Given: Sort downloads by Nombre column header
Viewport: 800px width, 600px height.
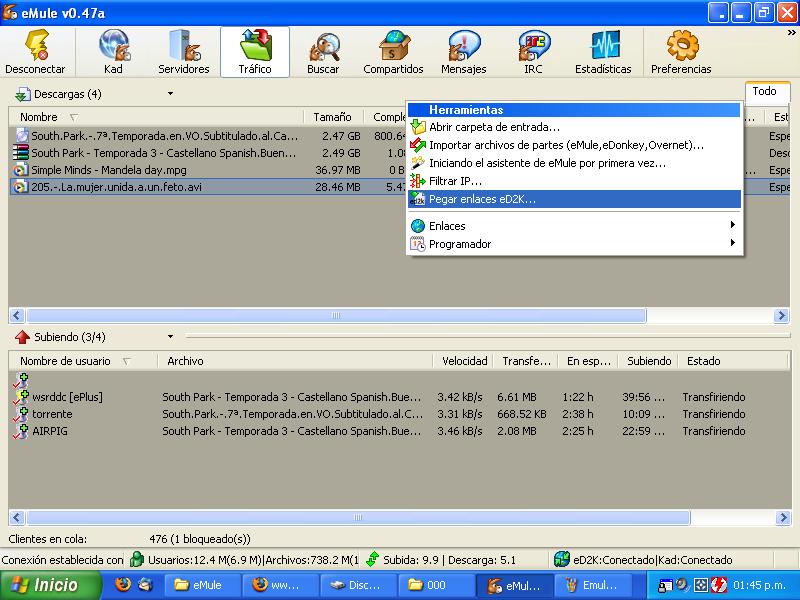Looking at the screenshot, I should pos(156,117).
